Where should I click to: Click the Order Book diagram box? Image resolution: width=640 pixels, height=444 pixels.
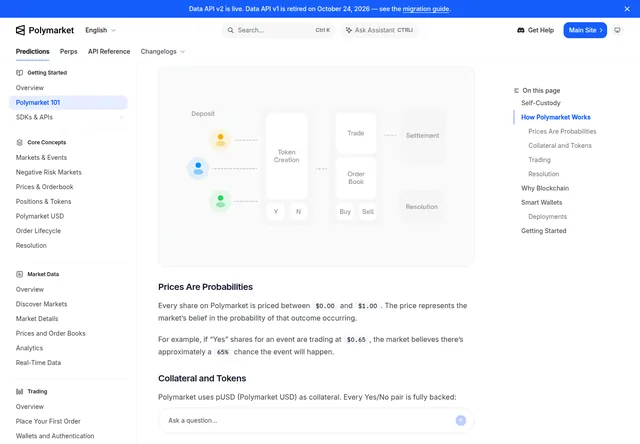pos(356,178)
